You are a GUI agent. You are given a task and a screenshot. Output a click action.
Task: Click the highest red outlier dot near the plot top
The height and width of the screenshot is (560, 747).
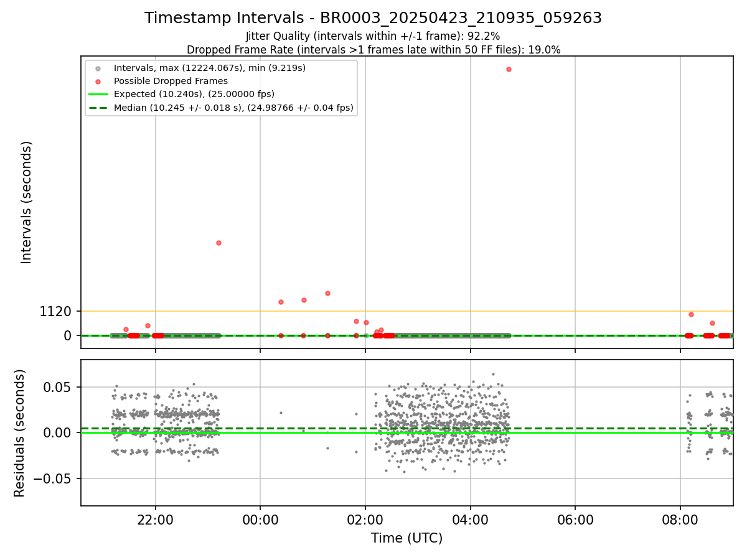coord(509,69)
